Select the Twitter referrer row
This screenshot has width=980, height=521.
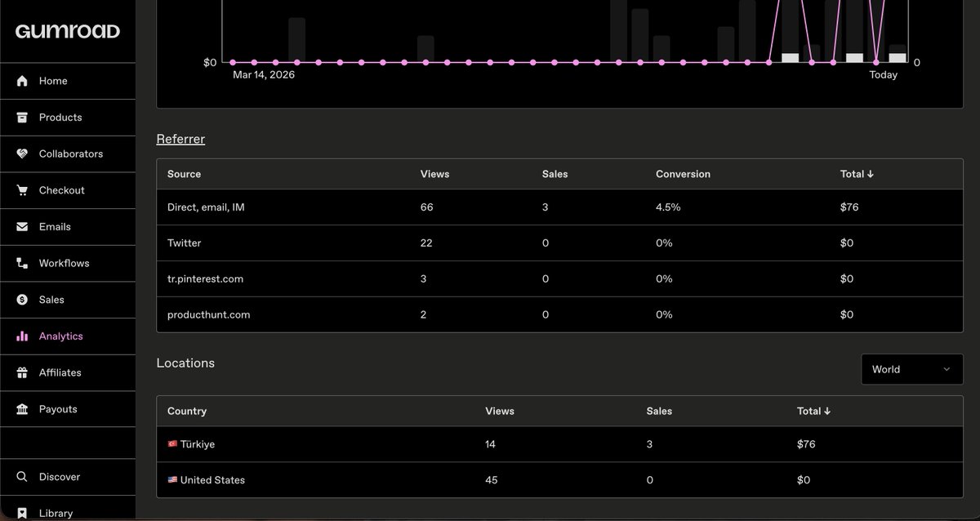click(x=559, y=243)
